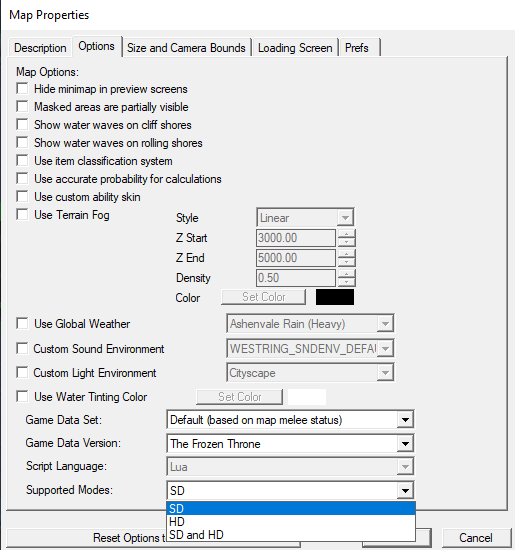
Task: Decrease Z Start with down arrow
Action: pos(347,242)
